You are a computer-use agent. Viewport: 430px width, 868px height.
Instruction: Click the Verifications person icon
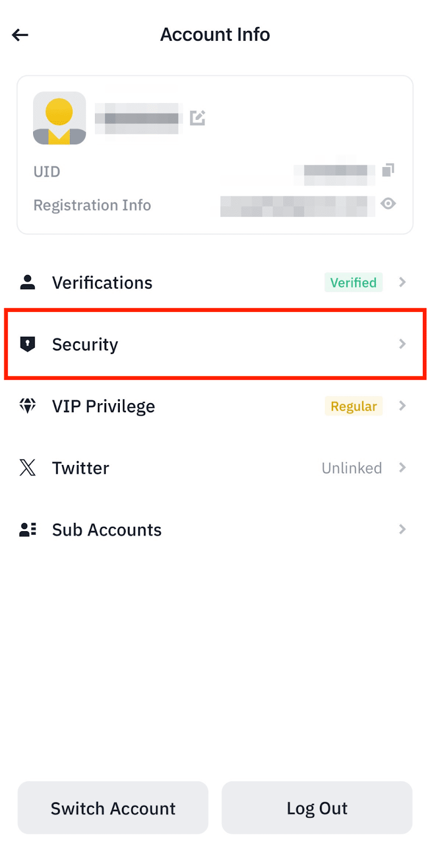28,282
